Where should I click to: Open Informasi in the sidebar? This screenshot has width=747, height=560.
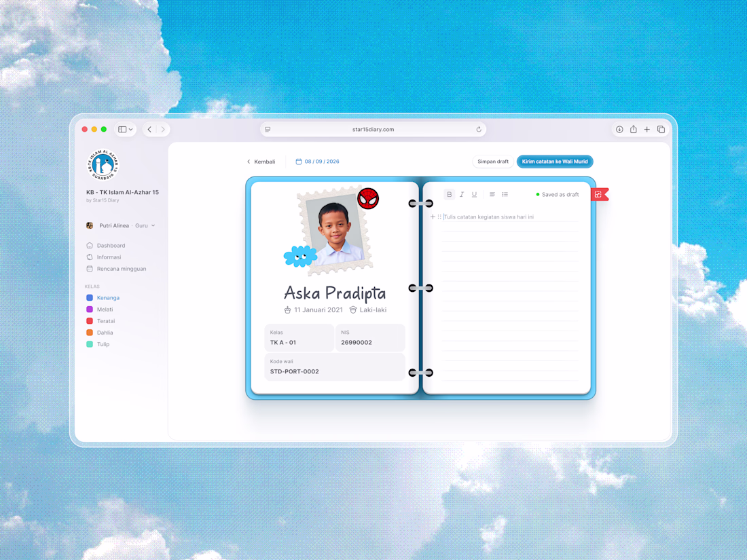pos(104,257)
